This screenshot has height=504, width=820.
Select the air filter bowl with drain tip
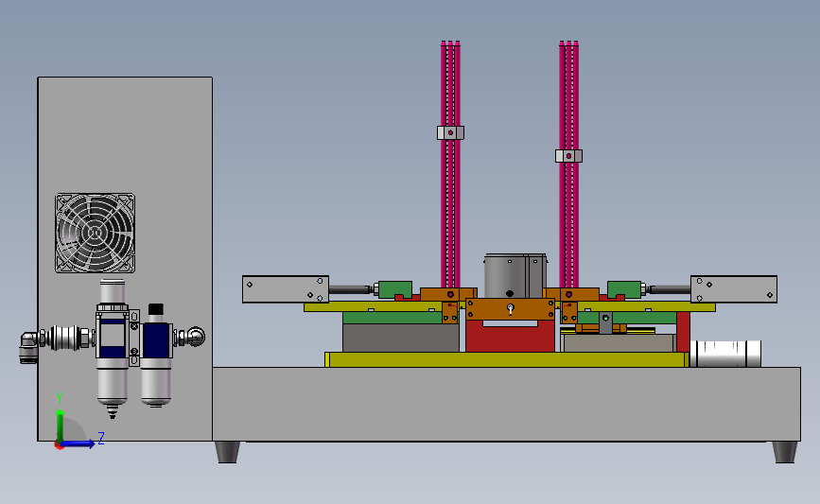(112, 388)
